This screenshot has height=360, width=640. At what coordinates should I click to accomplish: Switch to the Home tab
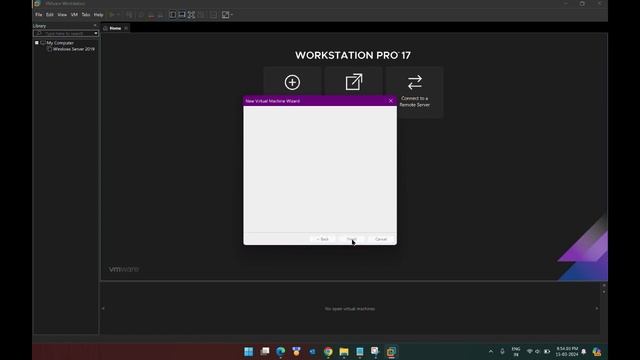point(115,28)
